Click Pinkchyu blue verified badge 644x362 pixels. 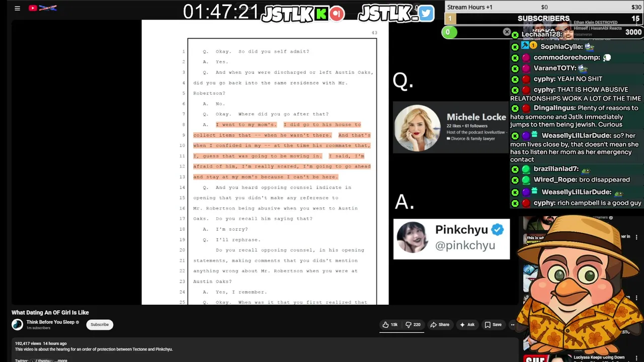[x=498, y=230]
